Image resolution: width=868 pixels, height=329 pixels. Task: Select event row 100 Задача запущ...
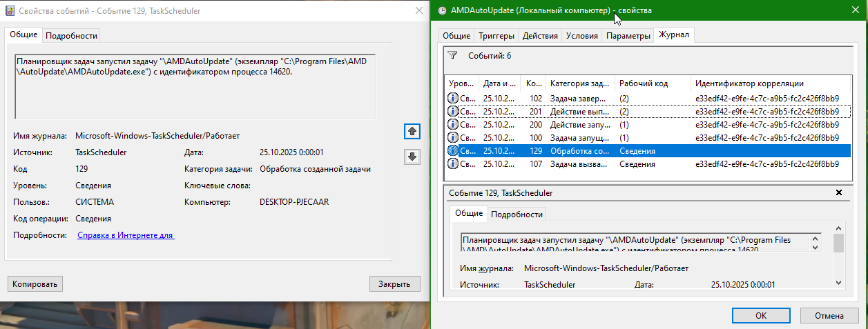648,137
